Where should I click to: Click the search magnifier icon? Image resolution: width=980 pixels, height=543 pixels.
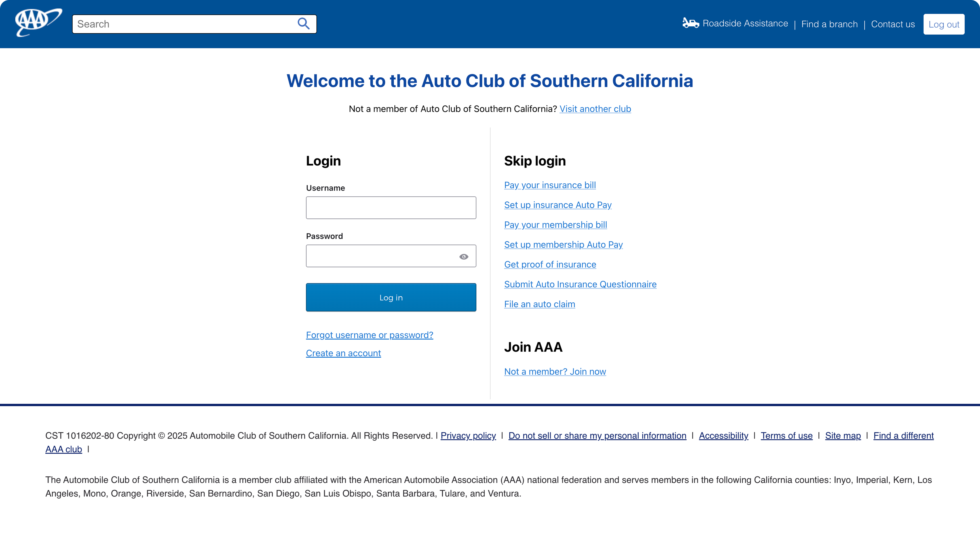(303, 24)
